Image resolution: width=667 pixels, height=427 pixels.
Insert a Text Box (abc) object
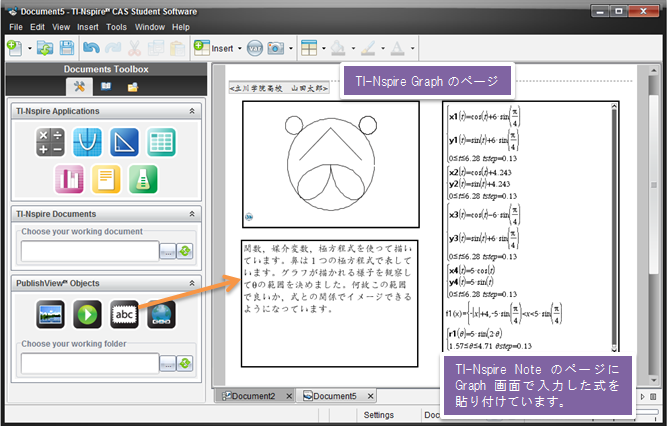tap(124, 315)
